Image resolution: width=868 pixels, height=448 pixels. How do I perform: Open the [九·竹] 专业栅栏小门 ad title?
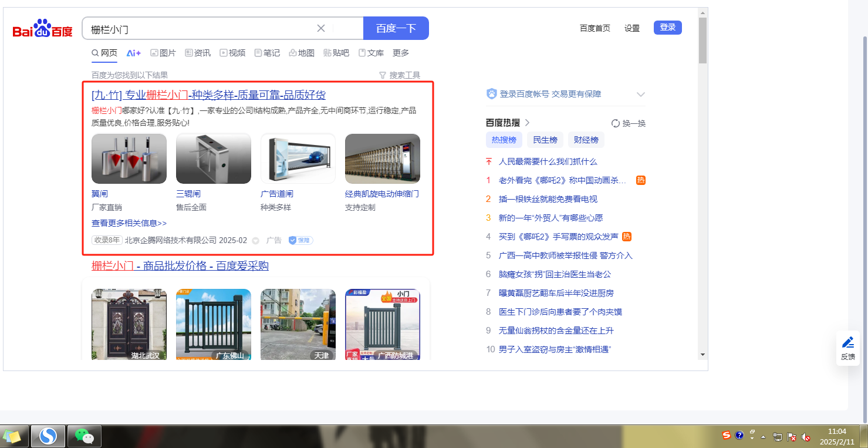pos(208,95)
